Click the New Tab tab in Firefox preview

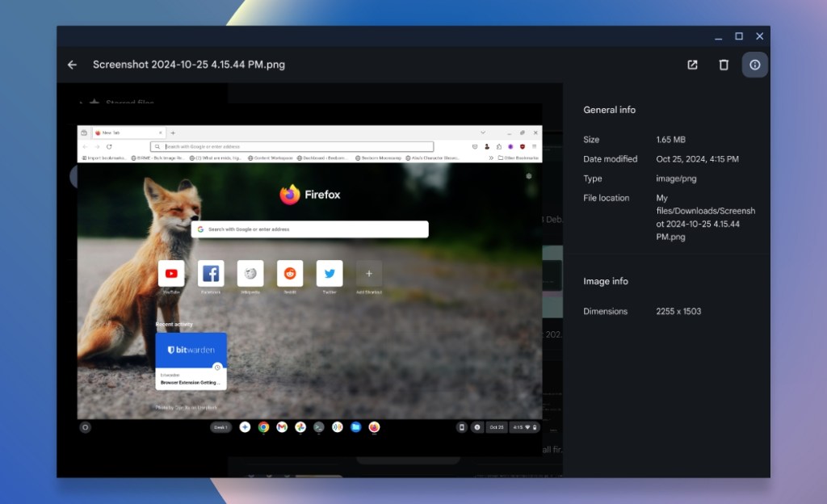128,132
